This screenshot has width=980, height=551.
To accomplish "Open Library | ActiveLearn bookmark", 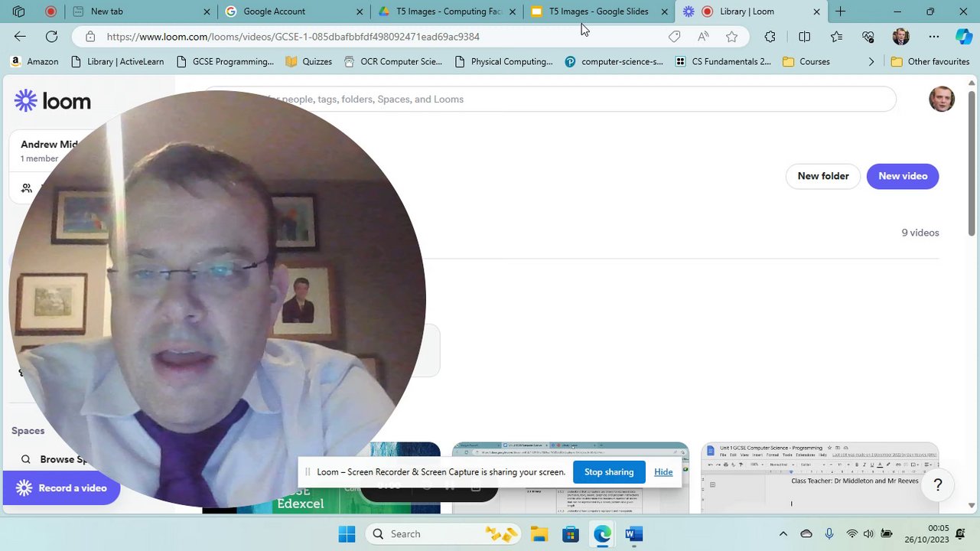I will (x=117, y=61).
